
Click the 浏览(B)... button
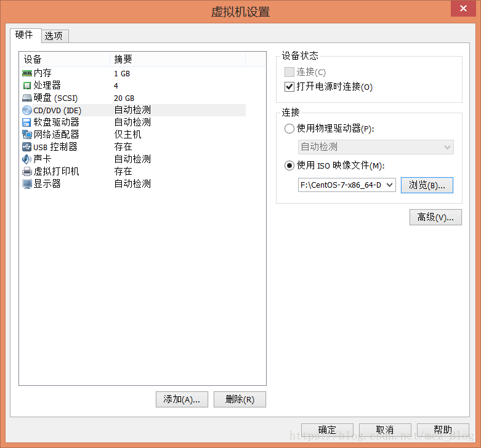click(x=427, y=185)
